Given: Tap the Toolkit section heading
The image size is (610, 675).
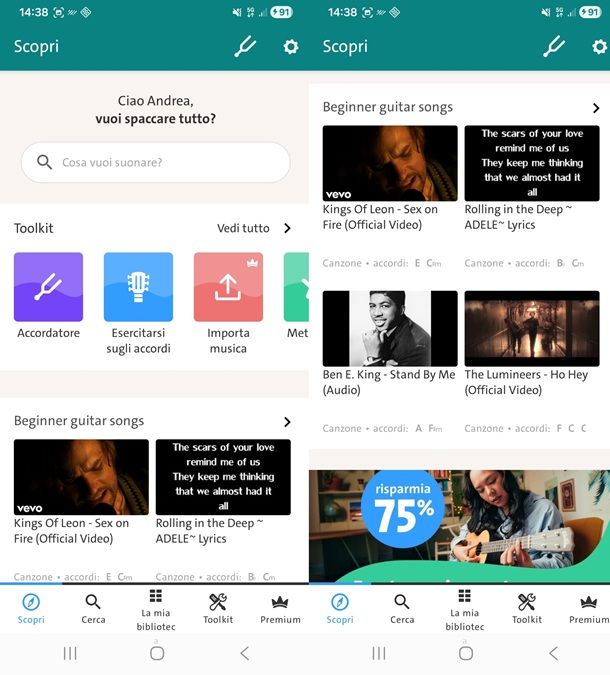Looking at the screenshot, I should point(34,228).
